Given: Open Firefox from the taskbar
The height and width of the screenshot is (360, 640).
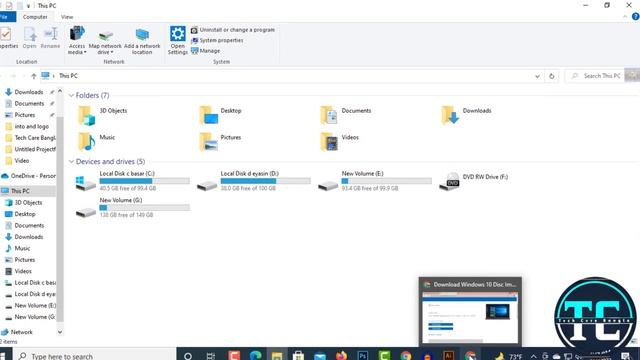Looking at the screenshot, I should click(x=341, y=356).
